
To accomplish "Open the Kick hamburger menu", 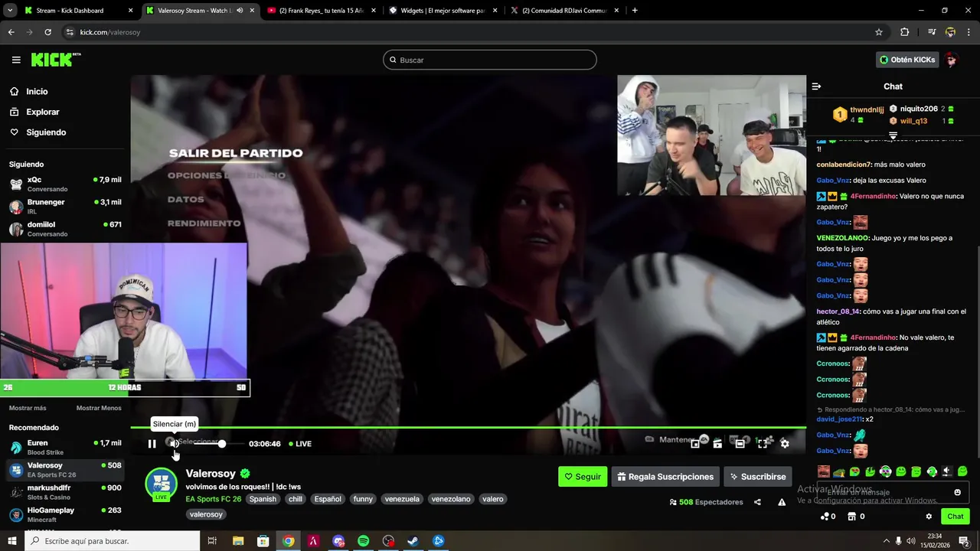I will 16,60.
